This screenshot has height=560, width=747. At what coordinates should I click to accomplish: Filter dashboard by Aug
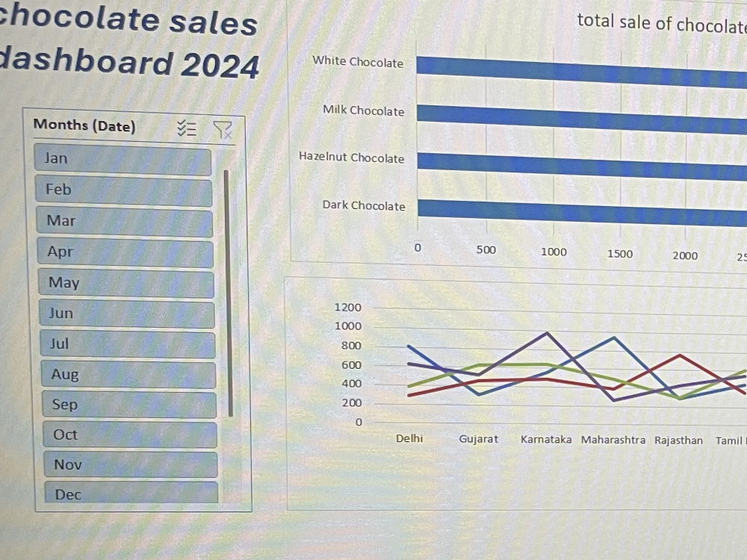pos(128,375)
